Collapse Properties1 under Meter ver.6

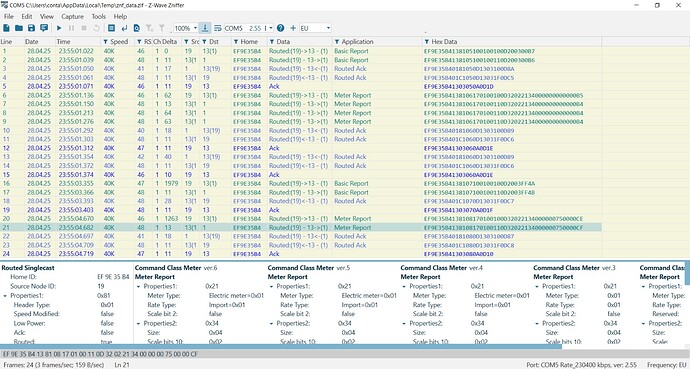138,287
